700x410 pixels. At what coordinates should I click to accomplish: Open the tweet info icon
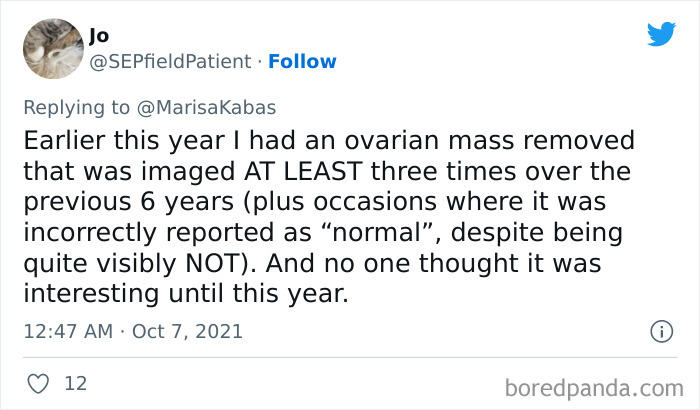(660, 330)
